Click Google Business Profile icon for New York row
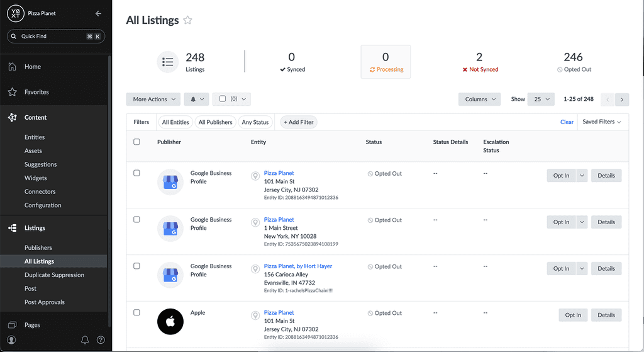The image size is (644, 352). coord(170,229)
